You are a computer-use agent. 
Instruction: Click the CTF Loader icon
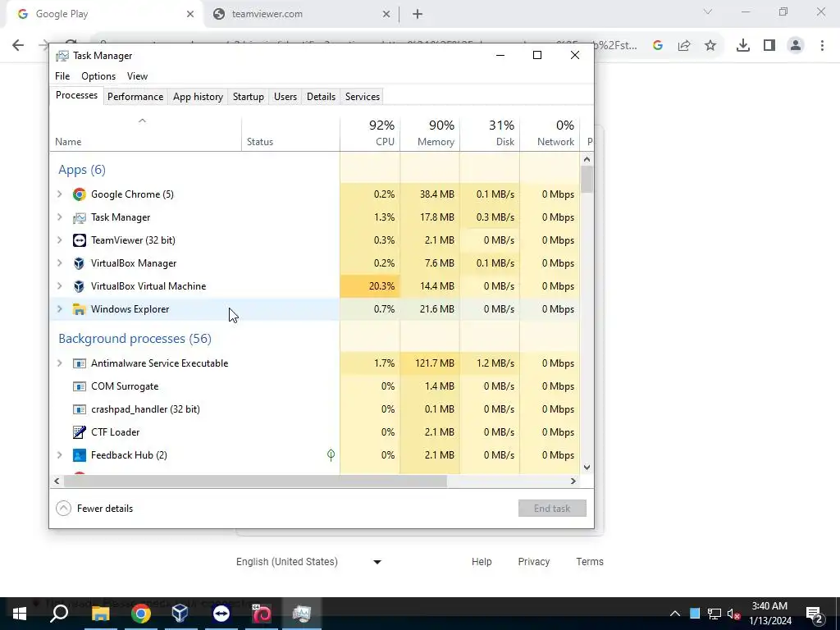point(80,432)
